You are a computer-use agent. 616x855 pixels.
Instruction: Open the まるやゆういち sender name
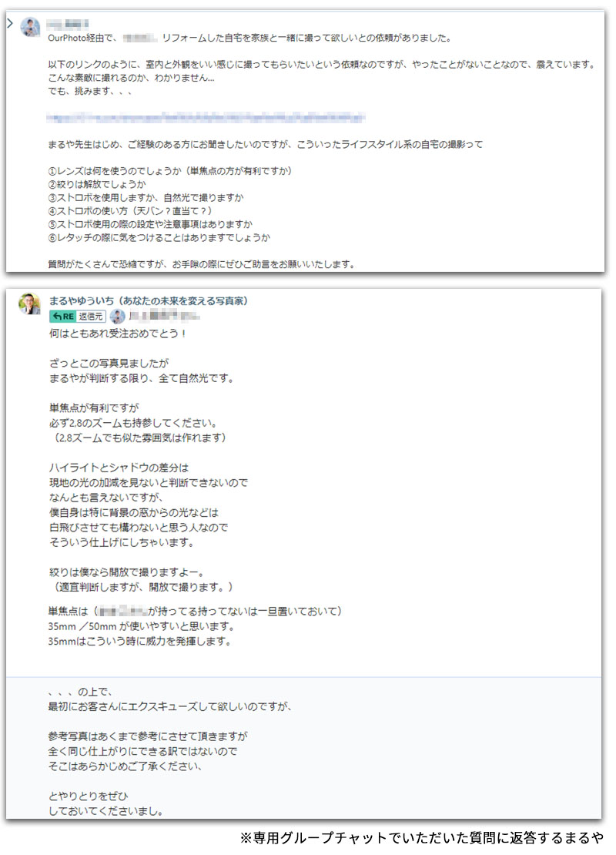[148, 300]
